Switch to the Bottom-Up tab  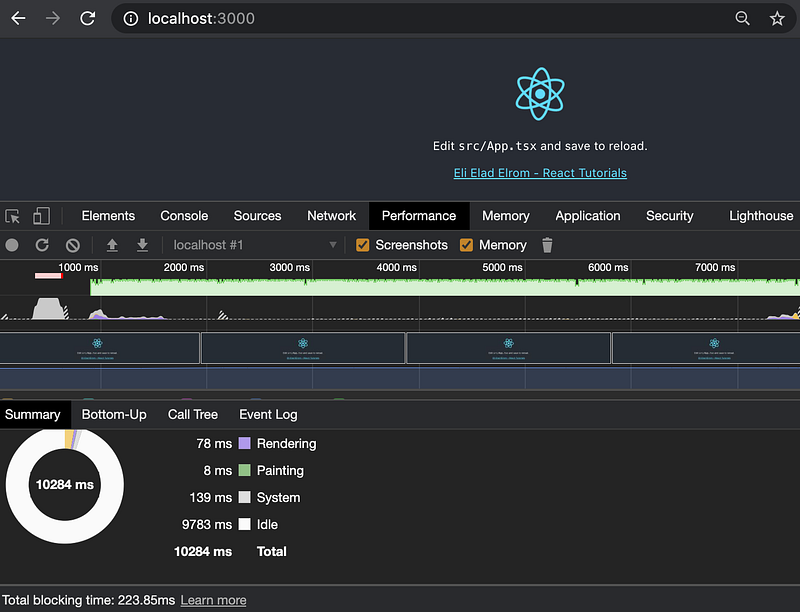114,415
